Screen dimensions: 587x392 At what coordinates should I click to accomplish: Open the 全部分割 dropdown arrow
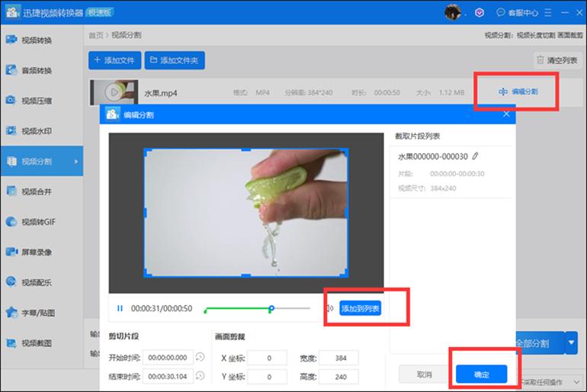click(571, 342)
